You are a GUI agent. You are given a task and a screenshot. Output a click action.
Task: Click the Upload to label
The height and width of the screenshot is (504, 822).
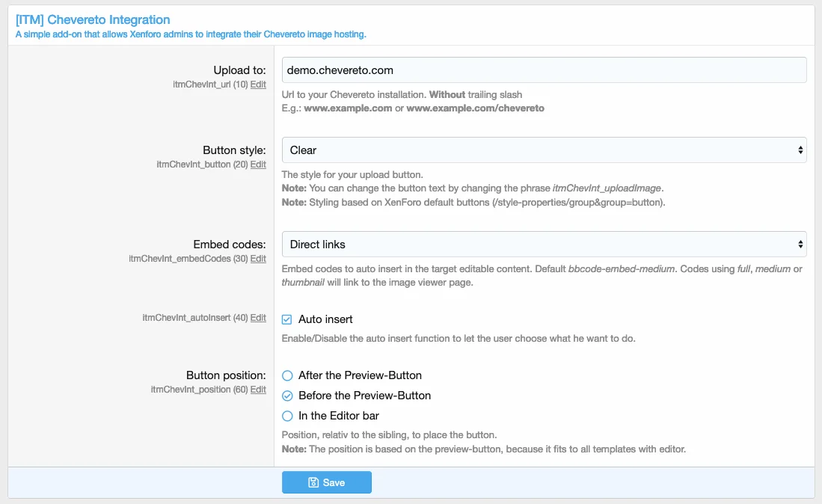(x=239, y=70)
